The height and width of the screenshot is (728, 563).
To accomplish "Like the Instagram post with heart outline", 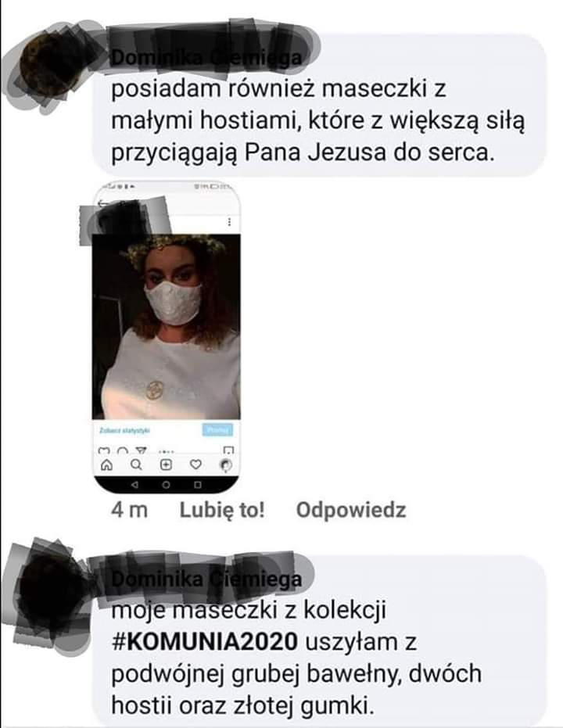I will pos(105,450).
